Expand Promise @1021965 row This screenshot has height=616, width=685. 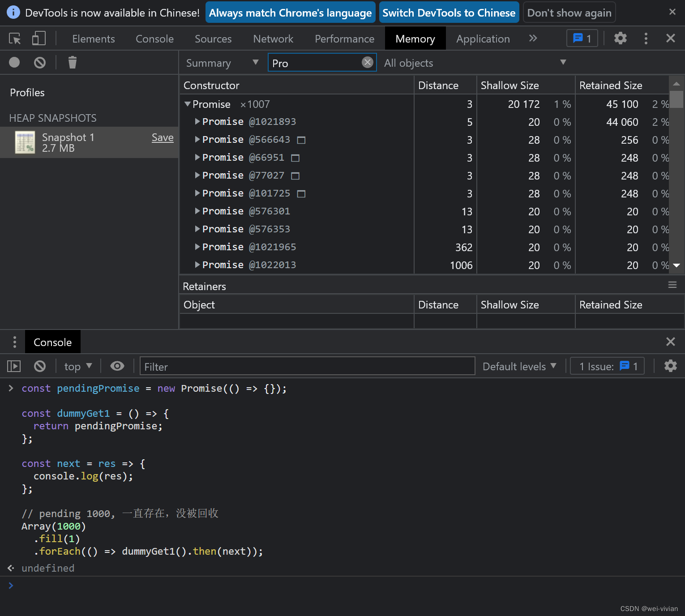pos(197,247)
